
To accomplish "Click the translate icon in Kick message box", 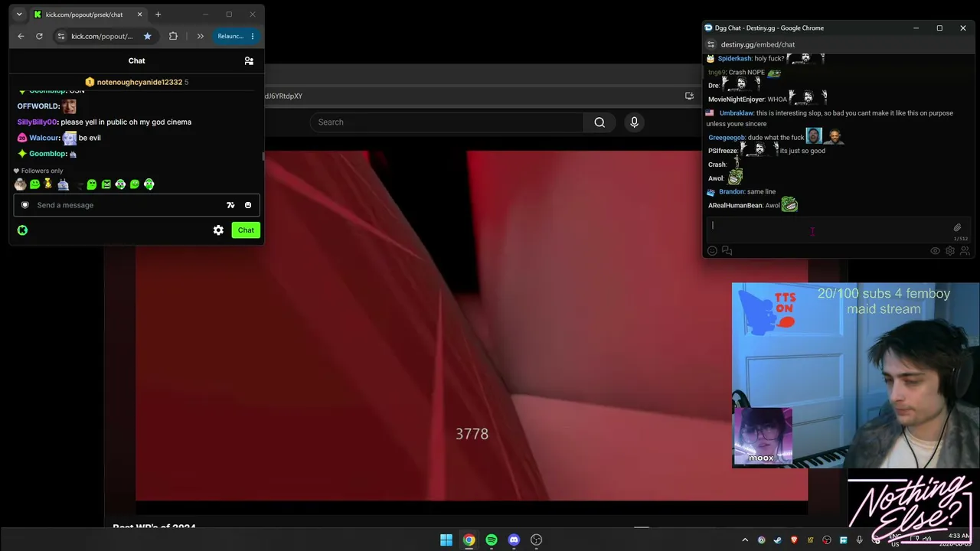I will click(230, 205).
